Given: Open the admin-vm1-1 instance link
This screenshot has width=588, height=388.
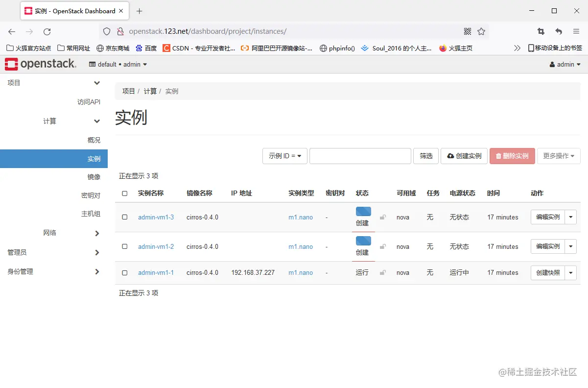Looking at the screenshot, I should pos(156,272).
